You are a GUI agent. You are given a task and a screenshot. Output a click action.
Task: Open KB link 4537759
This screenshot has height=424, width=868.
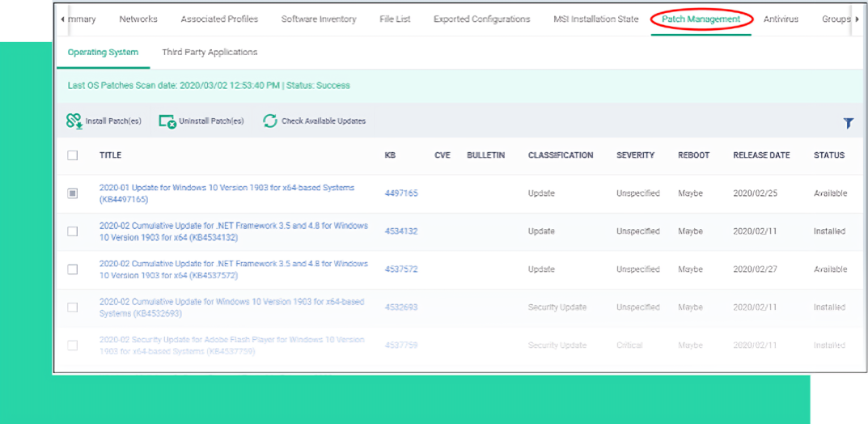[401, 346]
